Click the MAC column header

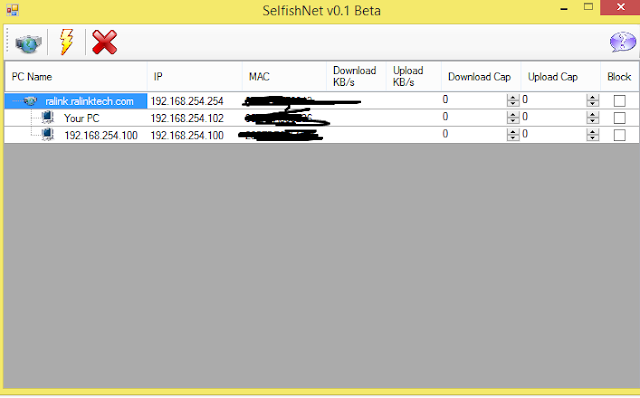coord(284,77)
